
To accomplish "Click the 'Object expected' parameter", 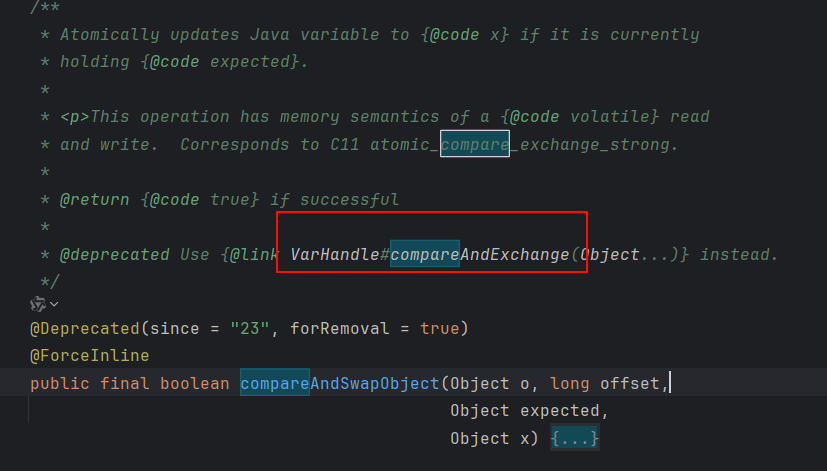I will (525, 410).
